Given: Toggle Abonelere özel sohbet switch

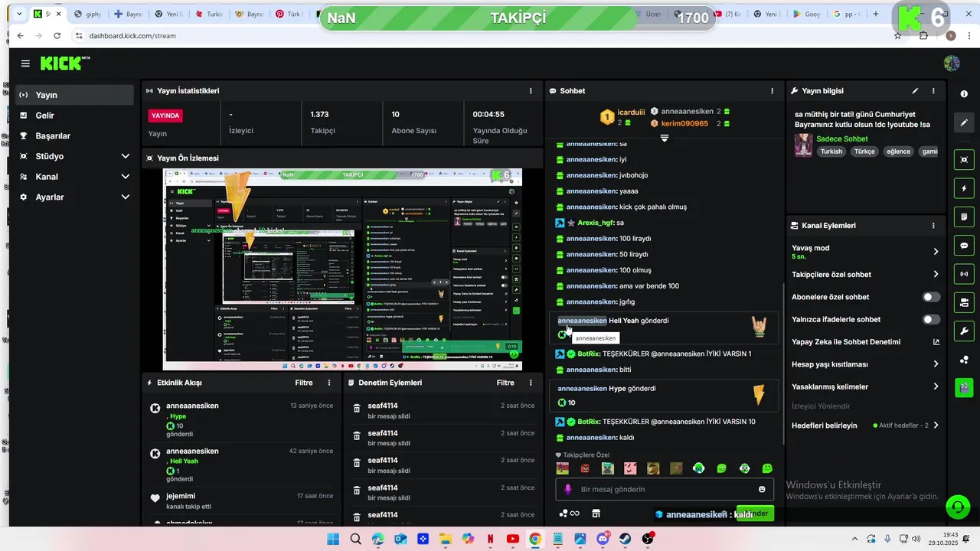Looking at the screenshot, I should (931, 297).
